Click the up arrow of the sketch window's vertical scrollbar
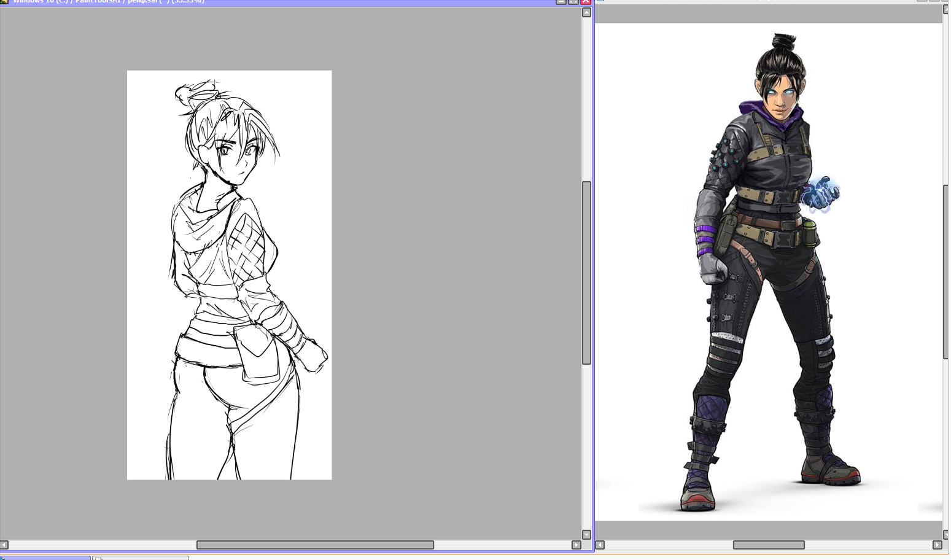The width and height of the screenshot is (951, 560). pyautogui.click(x=586, y=12)
